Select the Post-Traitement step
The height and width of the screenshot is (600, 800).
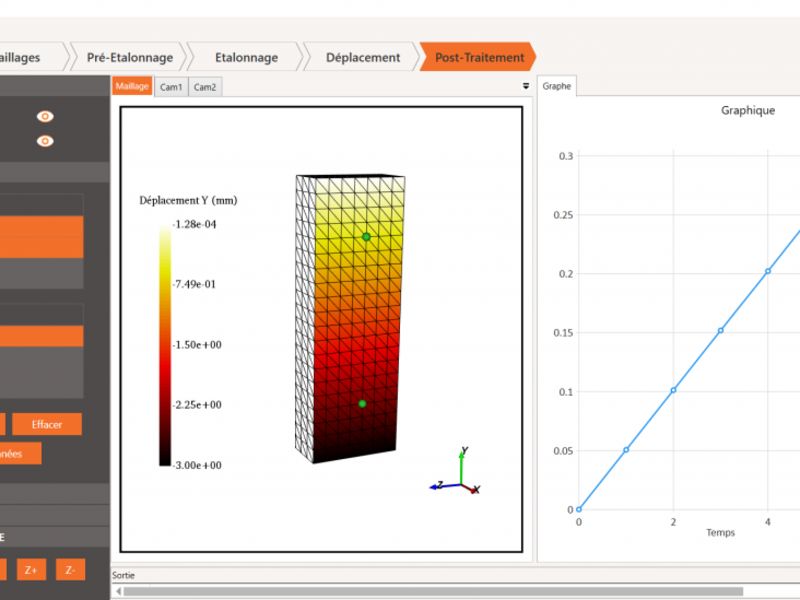point(479,57)
